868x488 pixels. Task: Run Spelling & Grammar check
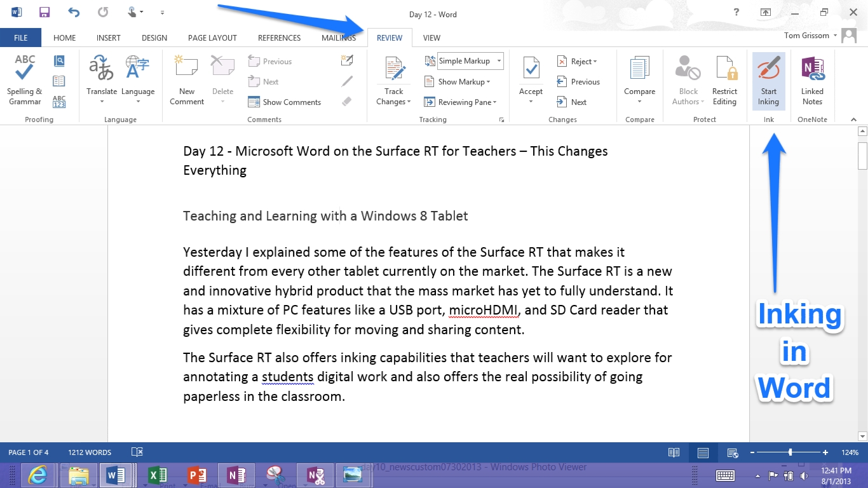(25, 81)
